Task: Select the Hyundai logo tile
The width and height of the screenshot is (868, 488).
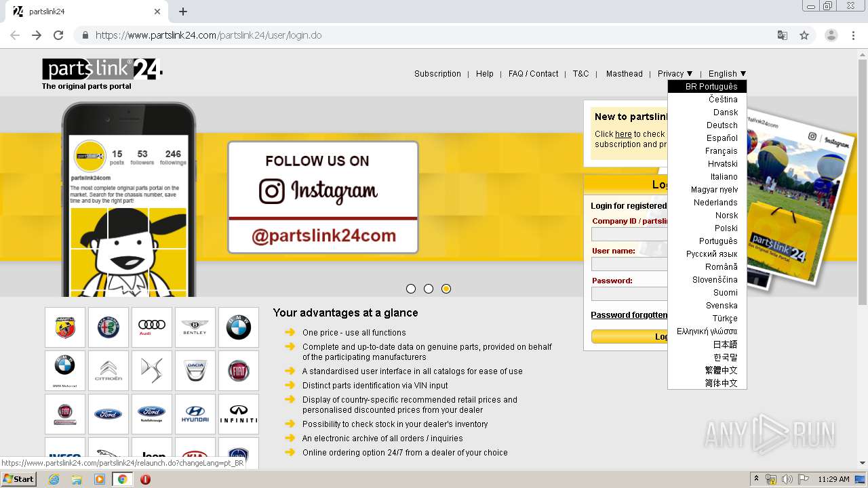Action: pyautogui.click(x=195, y=414)
